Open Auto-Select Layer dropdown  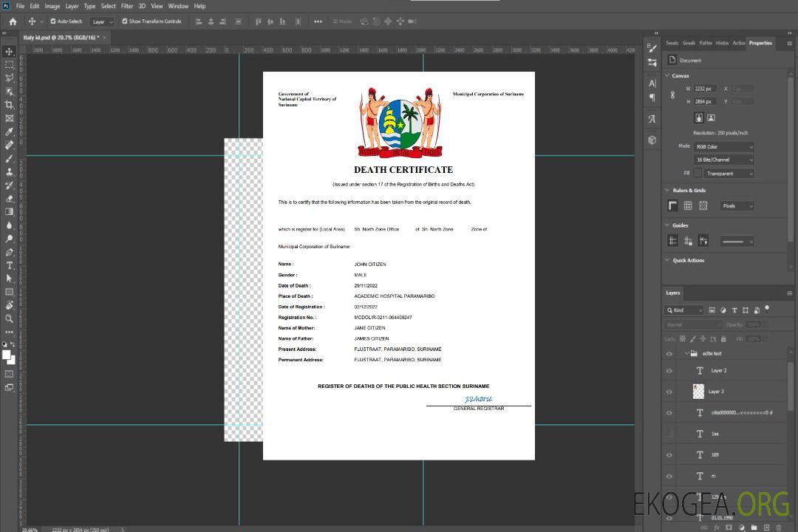102,21
